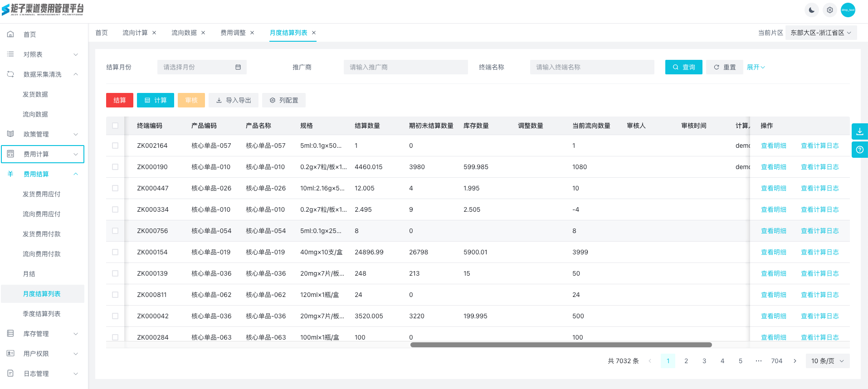Click the horizontal table scrollbar

561,345
